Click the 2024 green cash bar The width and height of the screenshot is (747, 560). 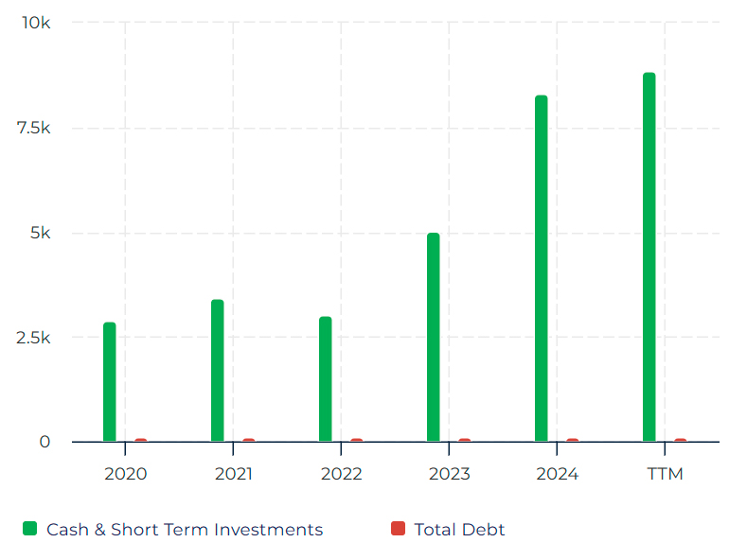[542, 269]
